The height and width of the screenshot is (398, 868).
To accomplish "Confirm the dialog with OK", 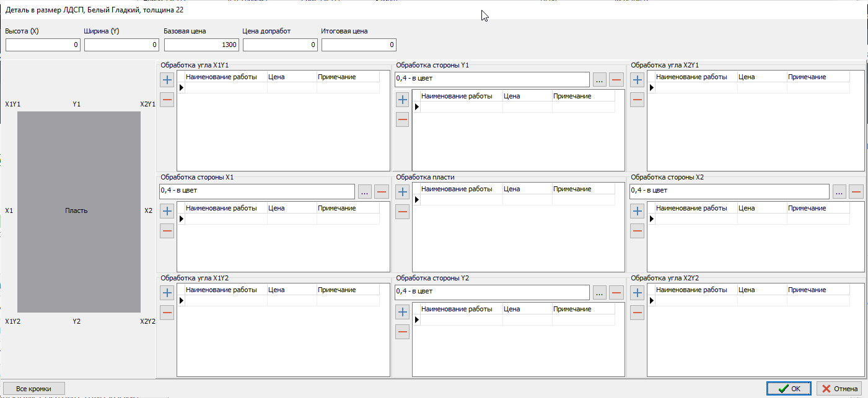I will coord(788,388).
